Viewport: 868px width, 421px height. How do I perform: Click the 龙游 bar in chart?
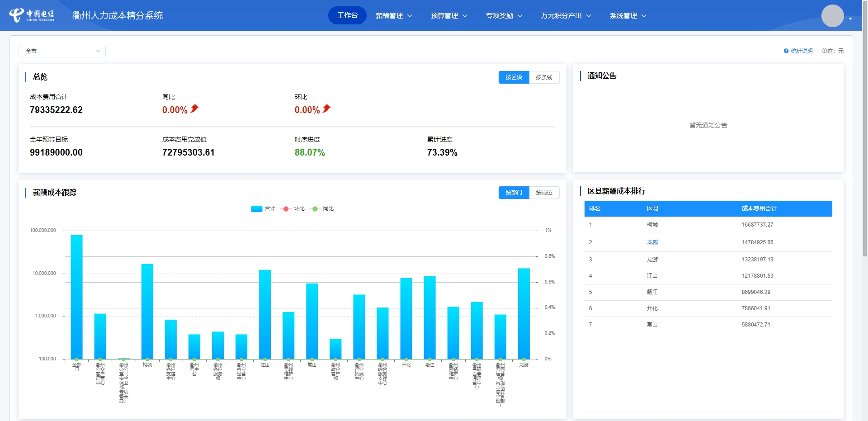524,314
